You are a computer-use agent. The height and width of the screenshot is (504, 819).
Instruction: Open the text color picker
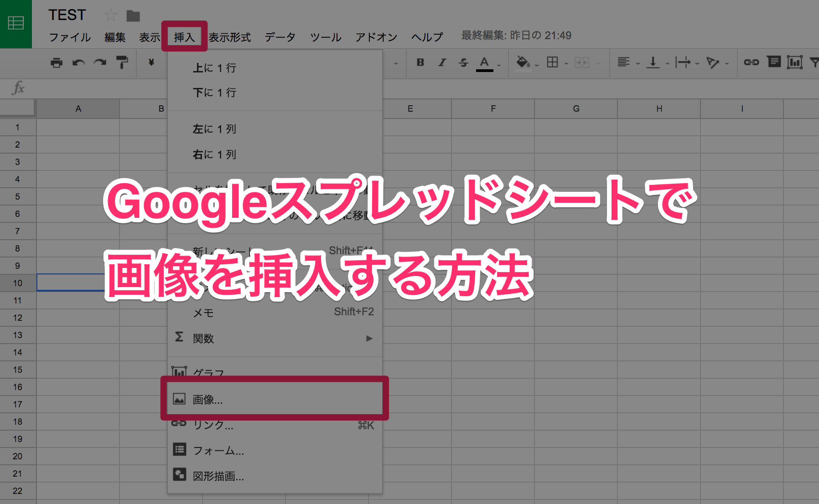click(x=484, y=63)
